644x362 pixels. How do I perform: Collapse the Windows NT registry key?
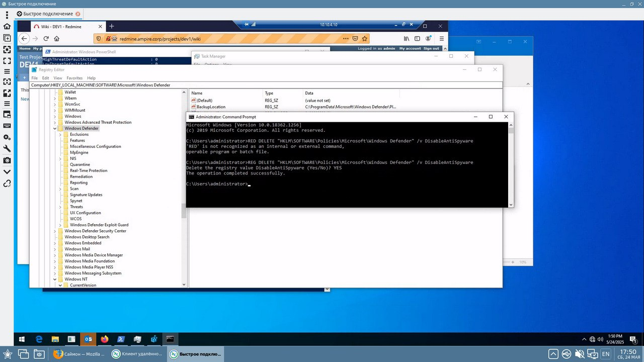pos(54,279)
